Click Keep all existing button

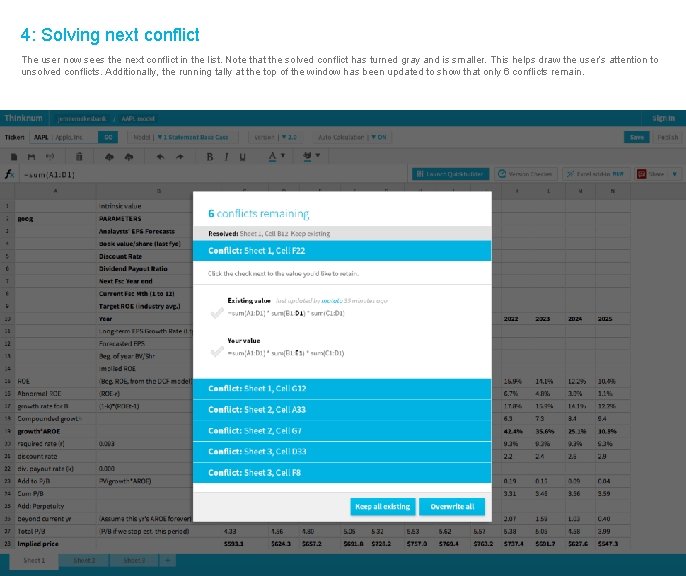coord(383,506)
